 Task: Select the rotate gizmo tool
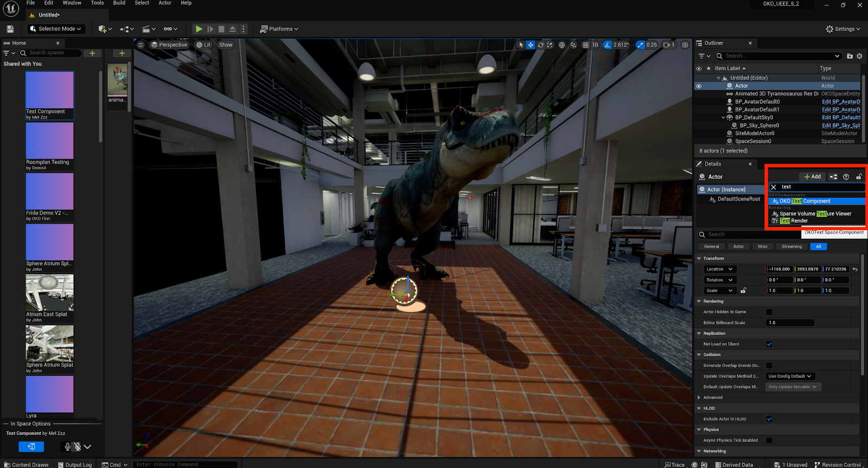pyautogui.click(x=540, y=45)
